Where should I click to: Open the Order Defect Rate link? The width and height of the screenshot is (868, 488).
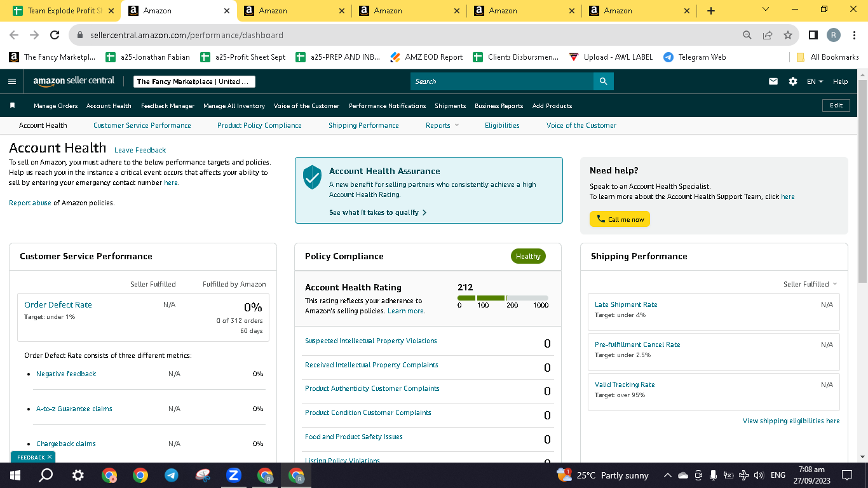[58, 305]
